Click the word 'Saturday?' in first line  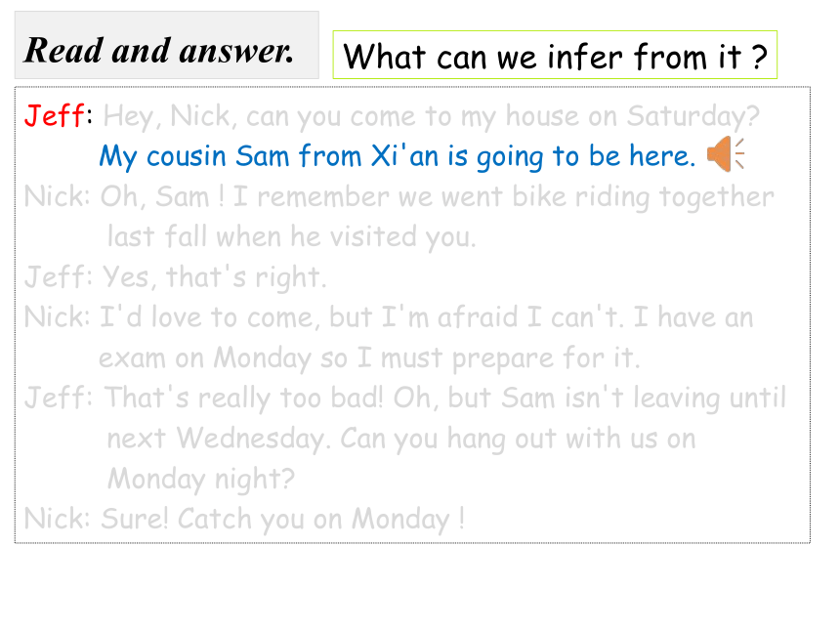[693, 117]
